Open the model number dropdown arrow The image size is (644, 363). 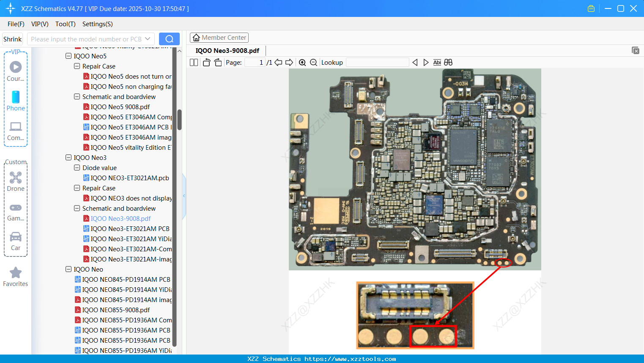[148, 39]
